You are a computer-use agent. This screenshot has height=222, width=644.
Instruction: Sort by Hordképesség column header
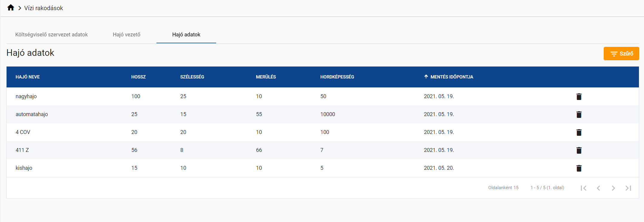(x=337, y=77)
